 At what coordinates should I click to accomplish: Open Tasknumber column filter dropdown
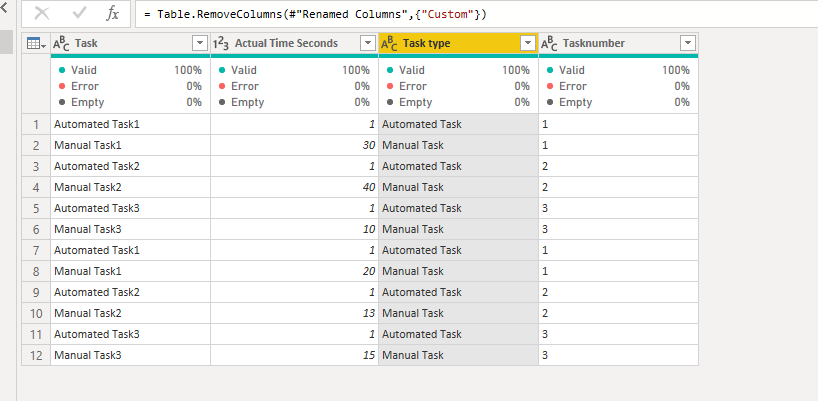pos(689,43)
